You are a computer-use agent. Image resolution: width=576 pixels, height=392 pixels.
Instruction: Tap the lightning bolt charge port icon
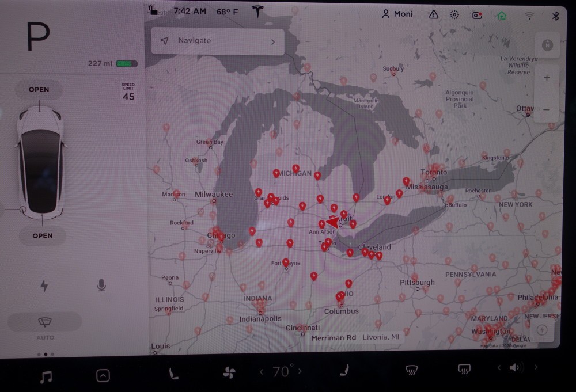[44, 286]
